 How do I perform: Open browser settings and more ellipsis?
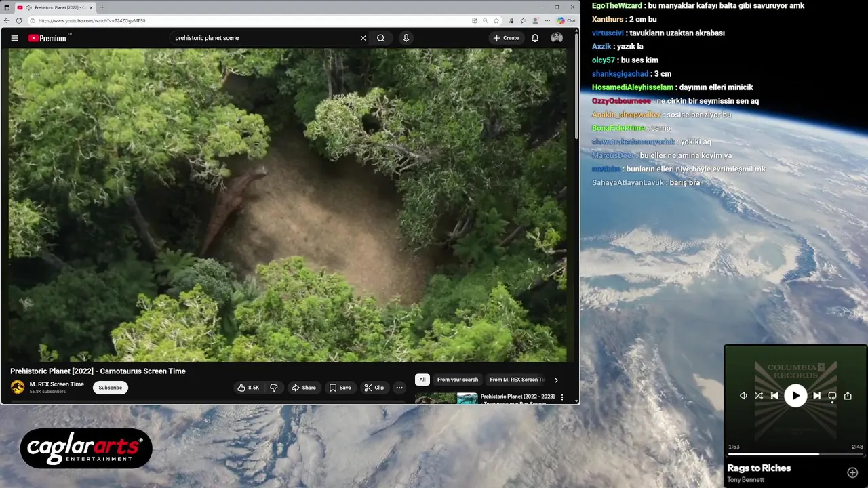pyautogui.click(x=547, y=20)
